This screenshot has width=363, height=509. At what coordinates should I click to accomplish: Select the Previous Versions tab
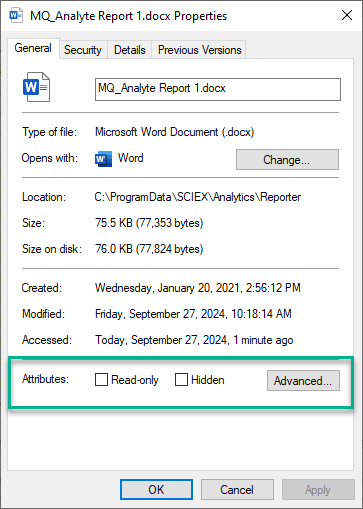click(199, 50)
